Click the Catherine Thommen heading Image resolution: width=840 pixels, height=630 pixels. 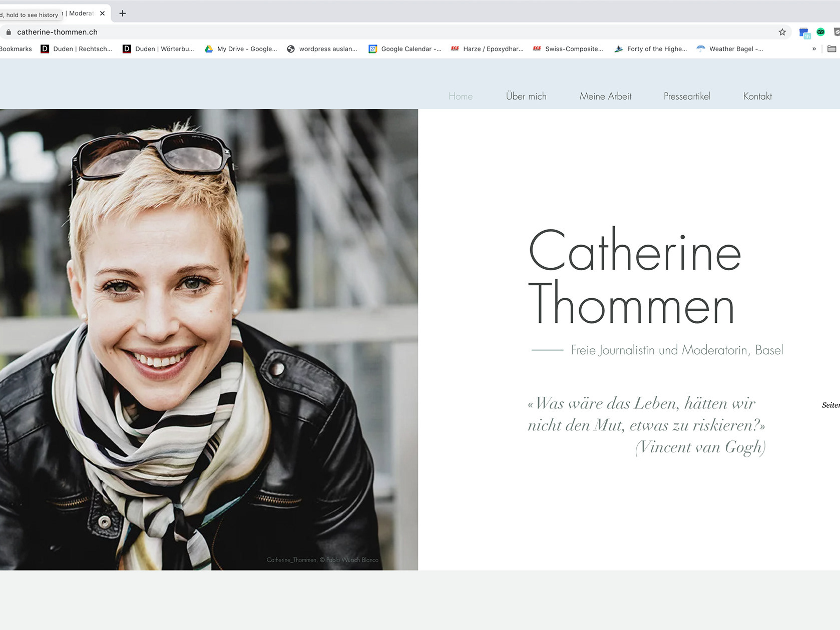point(634,276)
